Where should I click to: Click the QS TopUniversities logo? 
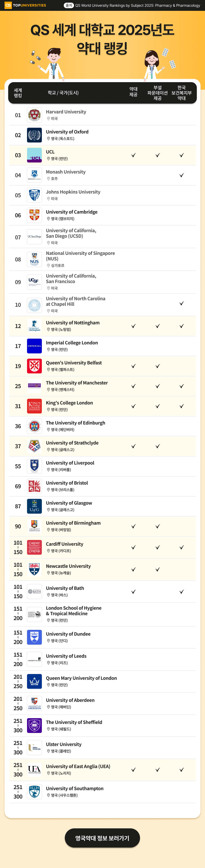pyautogui.click(x=25, y=5)
